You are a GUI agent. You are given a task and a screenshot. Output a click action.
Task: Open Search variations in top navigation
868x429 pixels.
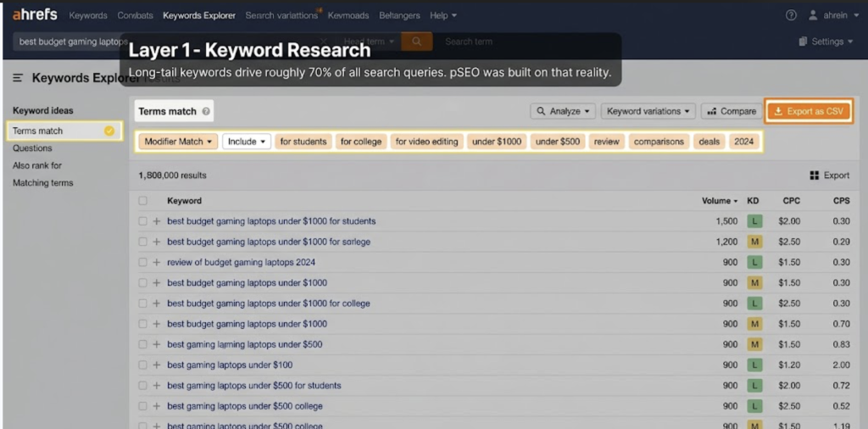pyautogui.click(x=281, y=15)
